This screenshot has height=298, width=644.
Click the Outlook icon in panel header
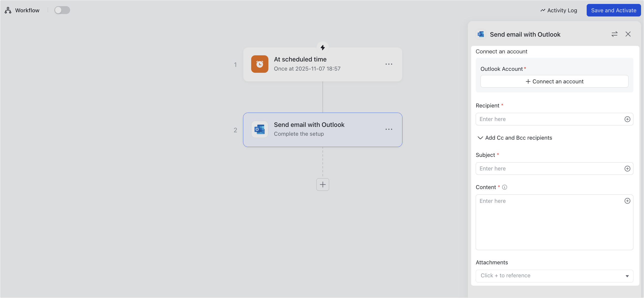point(481,34)
